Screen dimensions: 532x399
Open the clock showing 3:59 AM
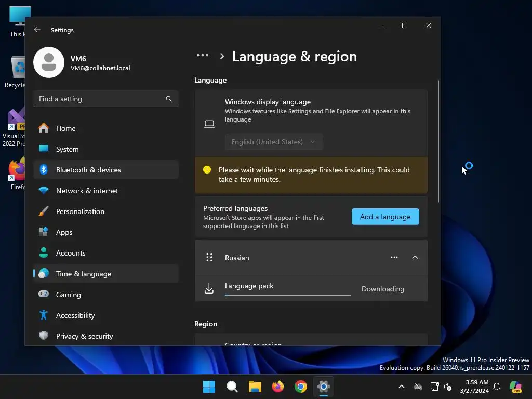click(x=474, y=387)
